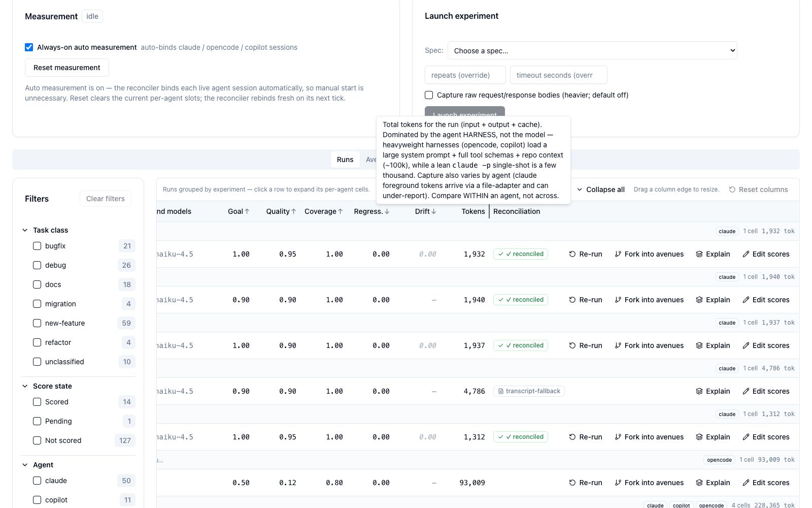Click the pencil icon in the 93,009 tokens row
The image size is (812, 508).
pyautogui.click(x=746, y=483)
